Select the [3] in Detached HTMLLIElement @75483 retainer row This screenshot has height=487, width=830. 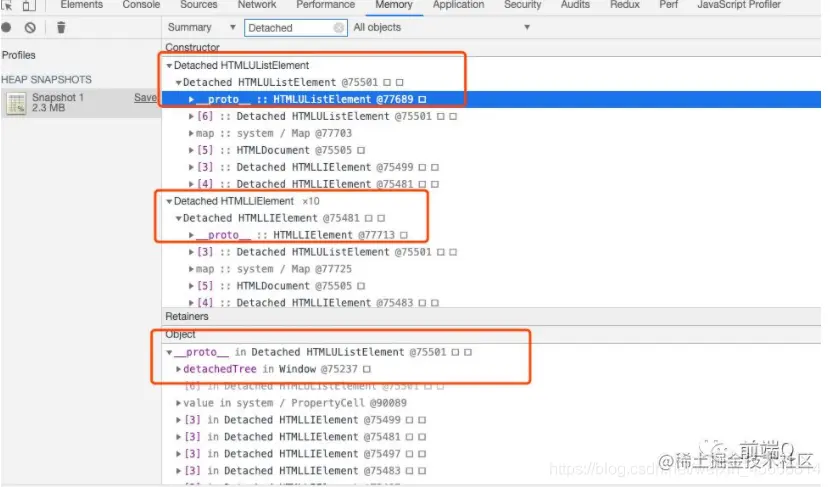pyautogui.click(x=491, y=471)
